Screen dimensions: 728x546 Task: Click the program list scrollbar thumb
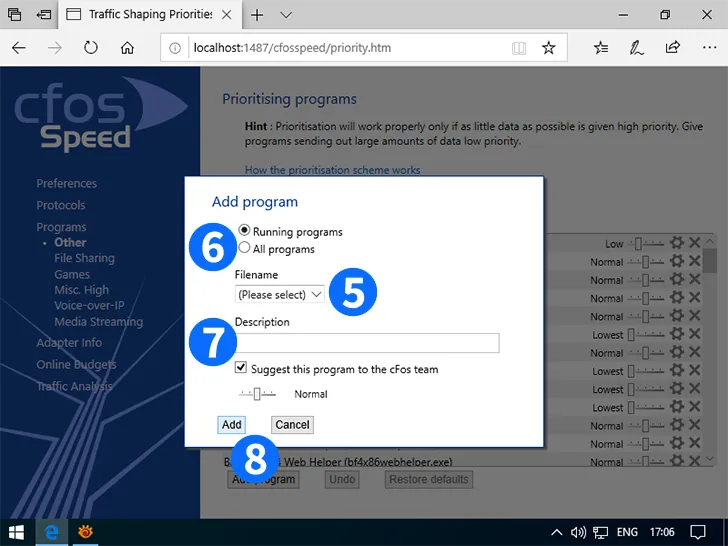point(710,261)
